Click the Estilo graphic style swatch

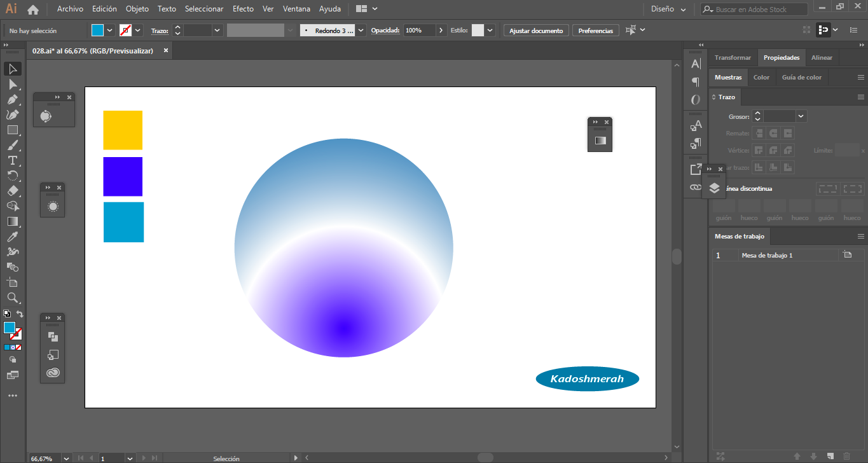[x=478, y=31]
